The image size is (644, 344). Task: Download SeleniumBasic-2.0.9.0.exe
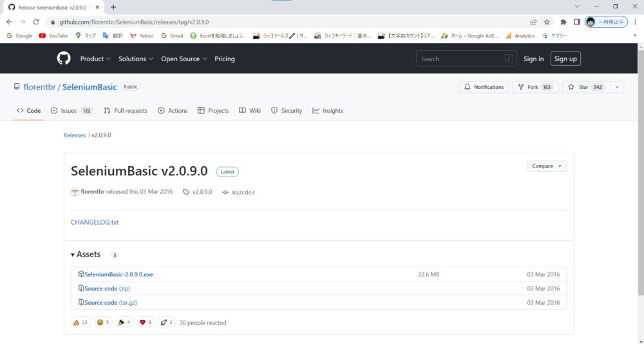click(x=118, y=274)
